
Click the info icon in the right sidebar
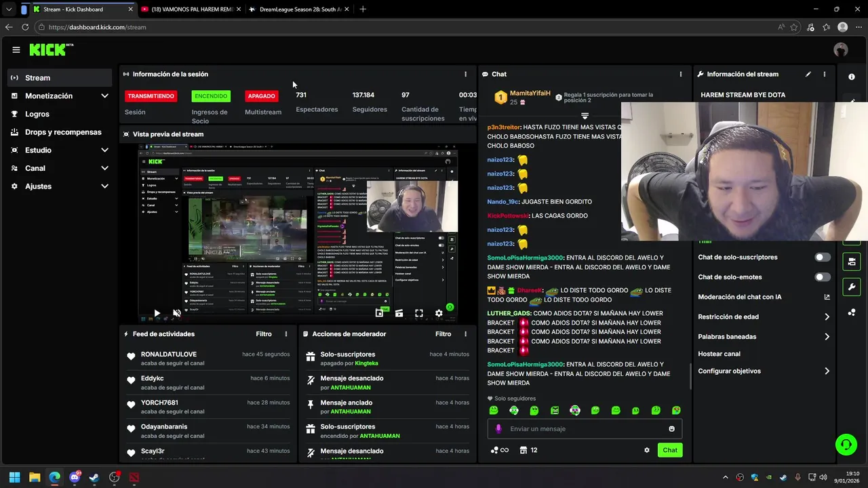[852, 77]
